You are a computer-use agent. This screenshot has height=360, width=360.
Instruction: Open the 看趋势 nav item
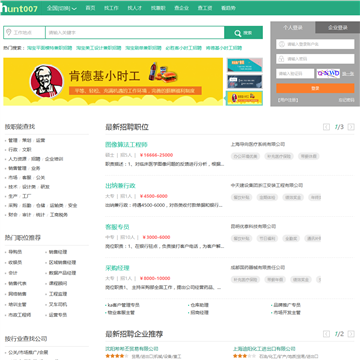[x=228, y=8]
